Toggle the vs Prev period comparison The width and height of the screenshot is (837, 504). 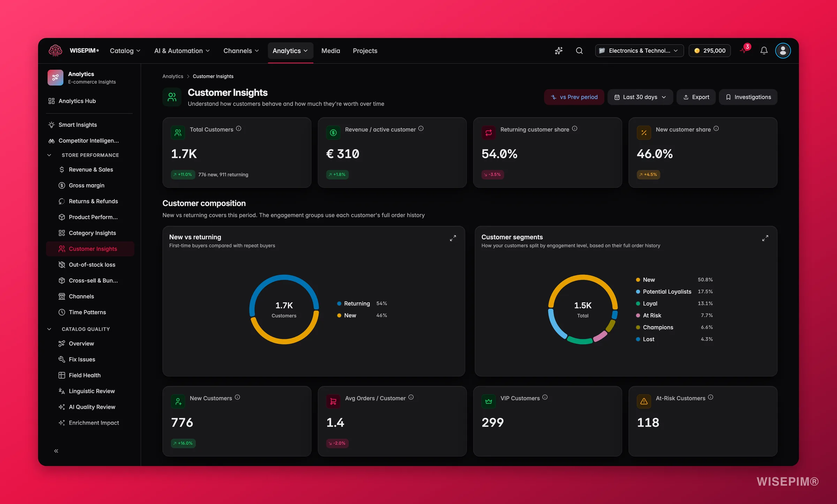point(574,97)
